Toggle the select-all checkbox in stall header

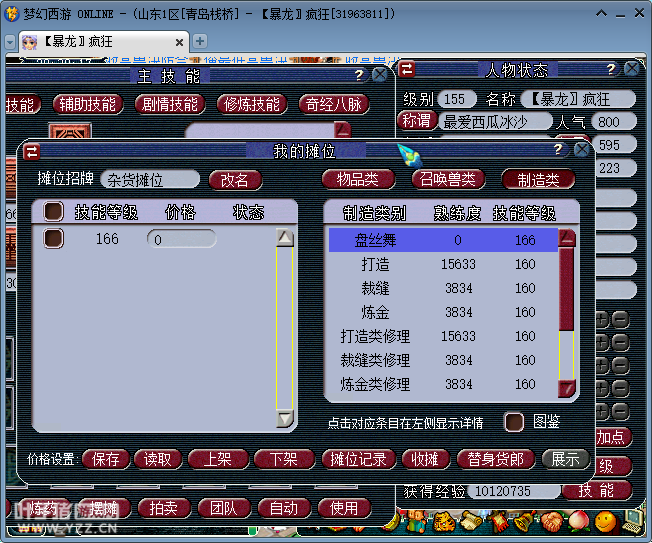point(54,212)
